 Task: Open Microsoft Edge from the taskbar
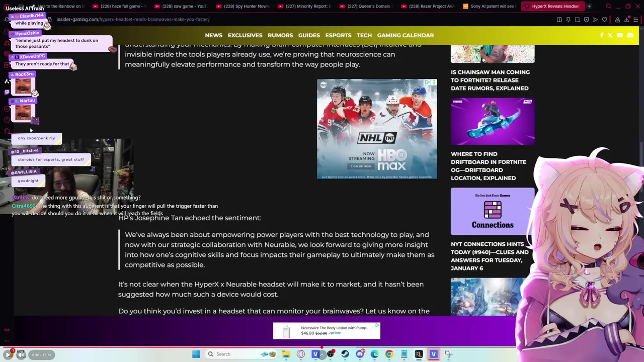374,354
